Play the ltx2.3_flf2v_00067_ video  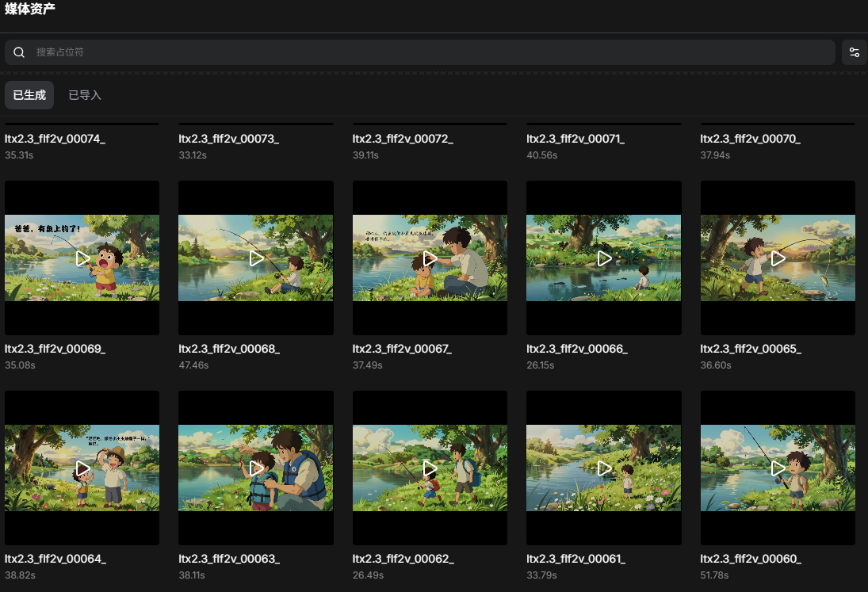[430, 258]
